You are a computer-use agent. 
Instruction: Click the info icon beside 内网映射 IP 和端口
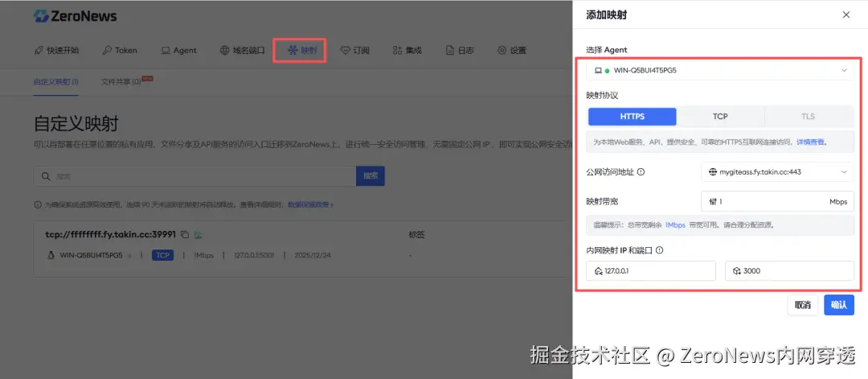659,250
